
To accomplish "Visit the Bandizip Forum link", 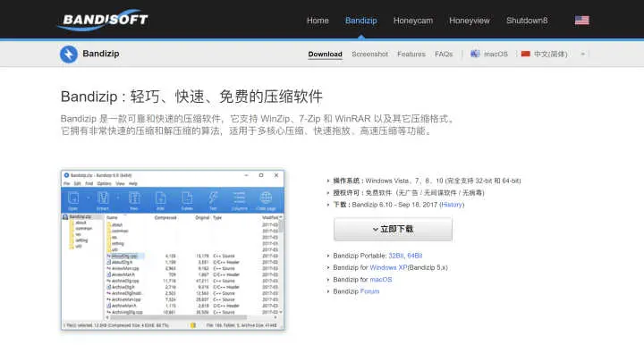I will point(369,291).
